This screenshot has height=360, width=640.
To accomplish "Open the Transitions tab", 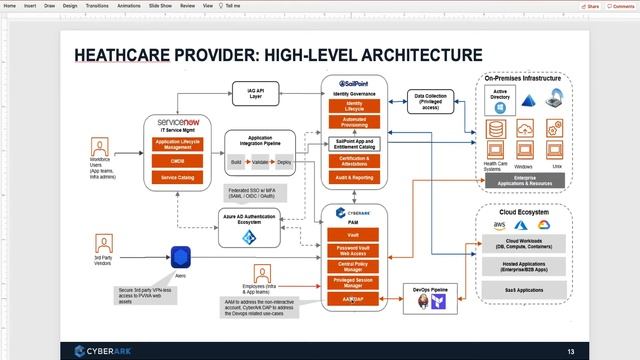I will point(97,6).
